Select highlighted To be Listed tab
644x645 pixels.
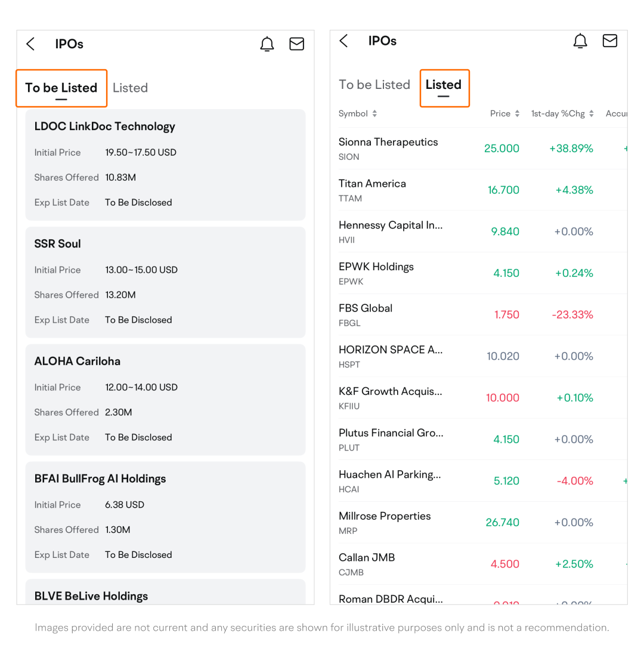coord(61,88)
